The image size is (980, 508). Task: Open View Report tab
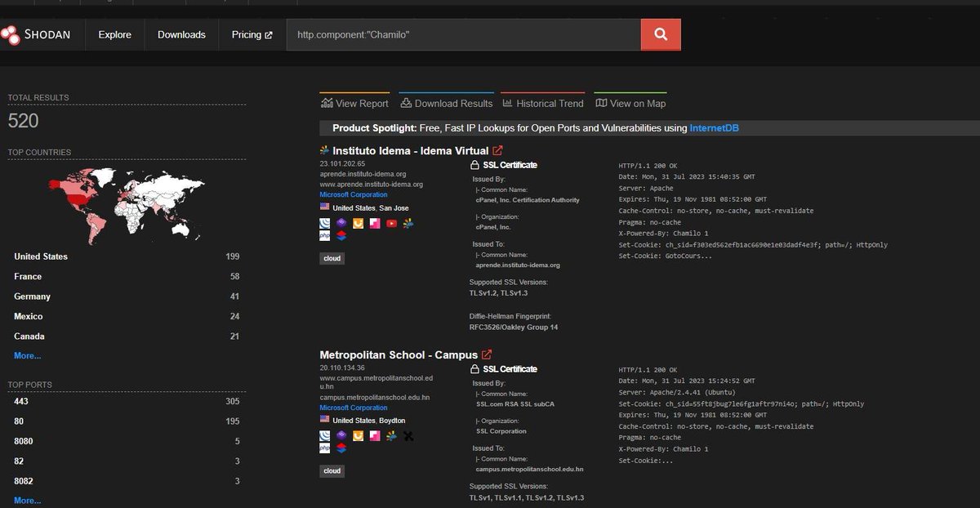355,103
